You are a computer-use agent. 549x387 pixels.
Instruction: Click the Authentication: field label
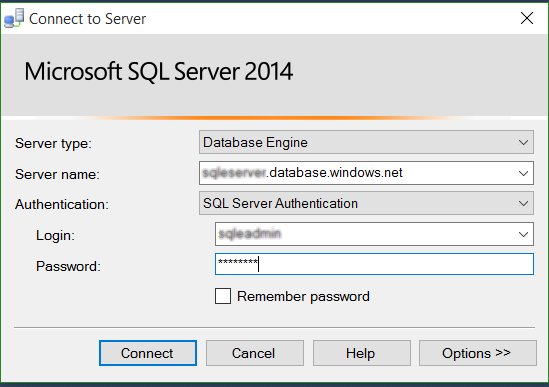tap(62, 205)
